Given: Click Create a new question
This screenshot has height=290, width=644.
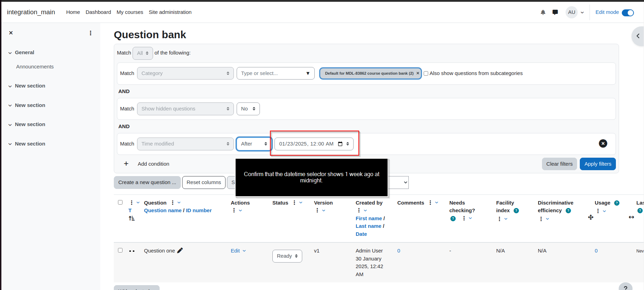Looking at the screenshot, I should pyautogui.click(x=147, y=182).
